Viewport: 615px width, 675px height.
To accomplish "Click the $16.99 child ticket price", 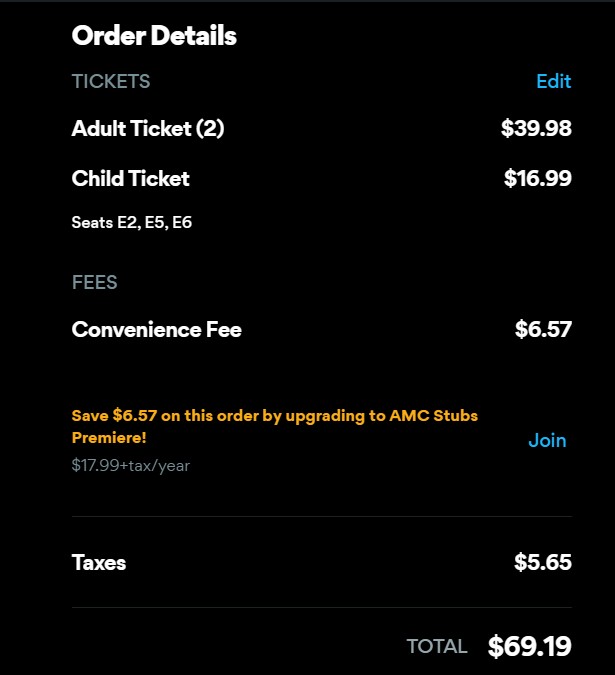I will (538, 179).
